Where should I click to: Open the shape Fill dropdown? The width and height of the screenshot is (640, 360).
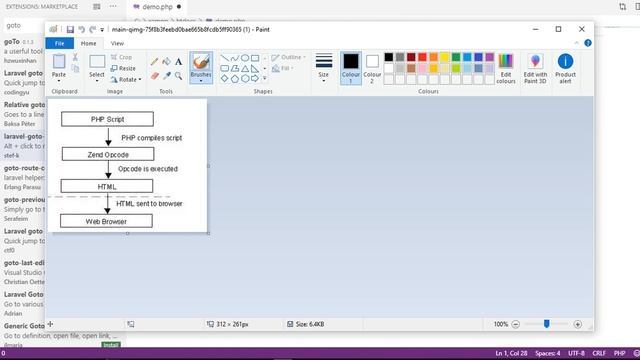283,68
